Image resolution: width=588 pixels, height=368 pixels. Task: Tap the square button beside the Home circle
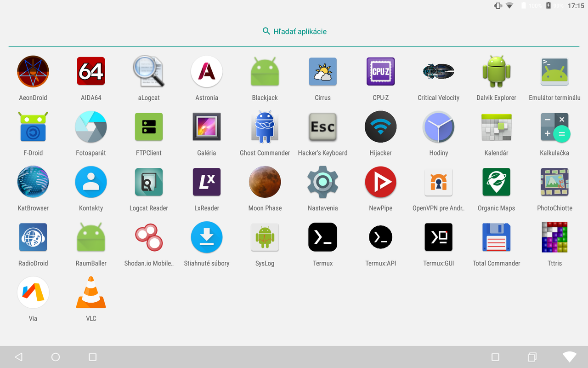(x=92, y=357)
